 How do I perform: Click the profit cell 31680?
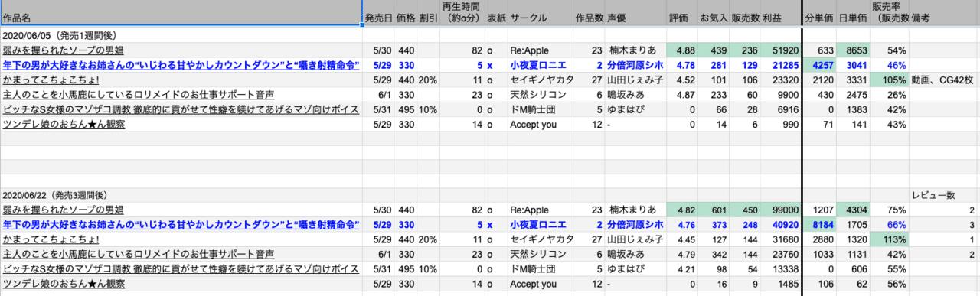[780, 239]
